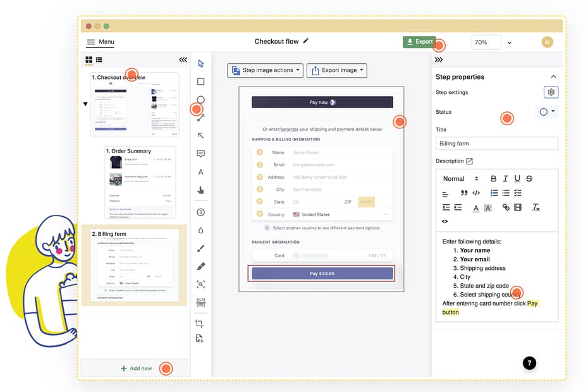The width and height of the screenshot is (588, 392).
Task: Open description in external editor icon
Action: (x=470, y=161)
